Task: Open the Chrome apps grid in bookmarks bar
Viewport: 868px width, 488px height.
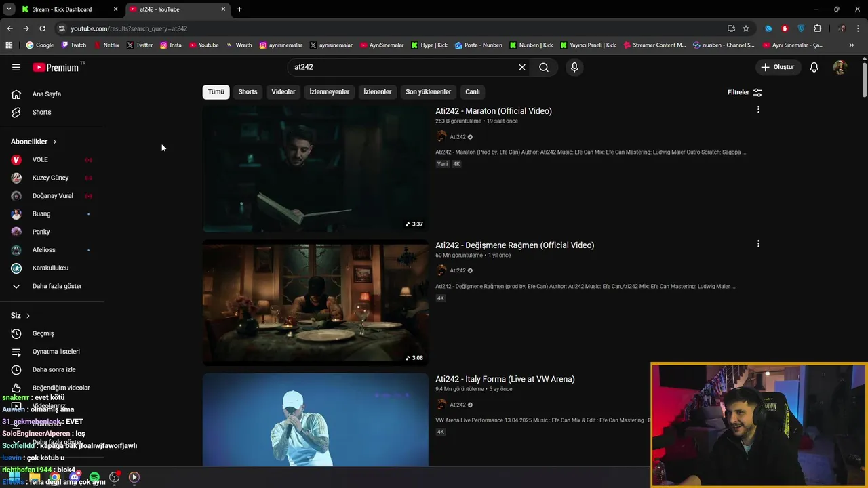Action: tap(9, 45)
